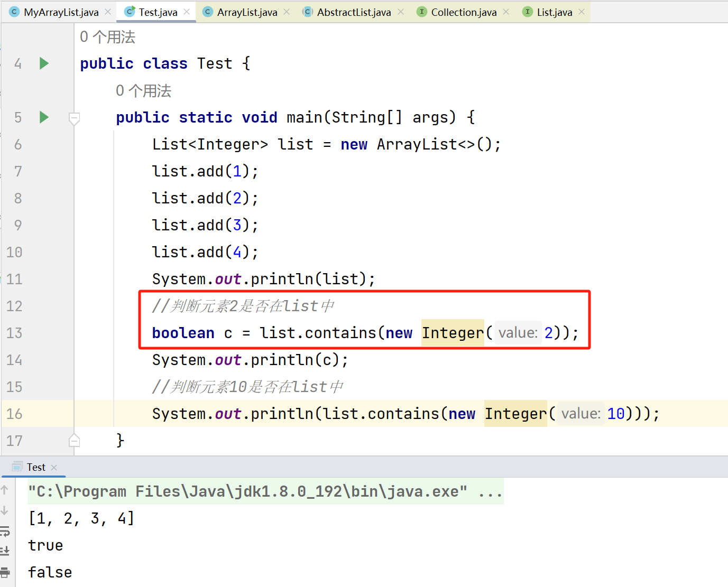This screenshot has width=728, height=587.
Task: Open the ArrayList.java tab
Action: [x=247, y=12]
